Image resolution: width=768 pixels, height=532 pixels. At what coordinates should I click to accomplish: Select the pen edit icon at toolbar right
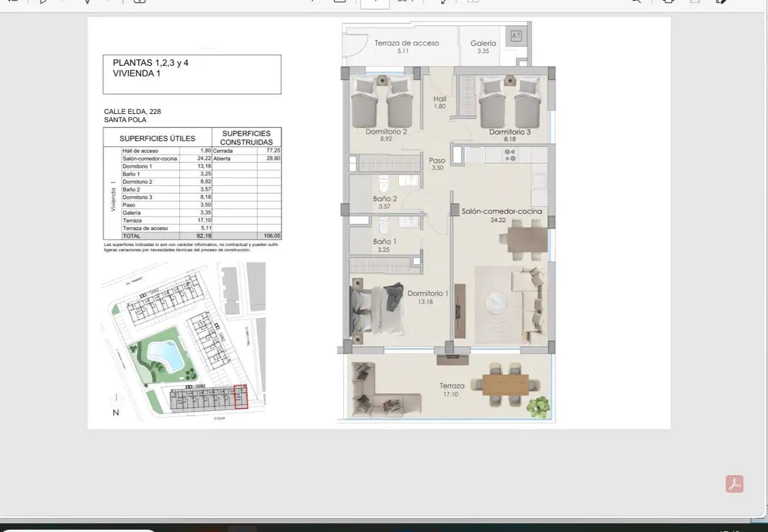pyautogui.click(x=722, y=2)
